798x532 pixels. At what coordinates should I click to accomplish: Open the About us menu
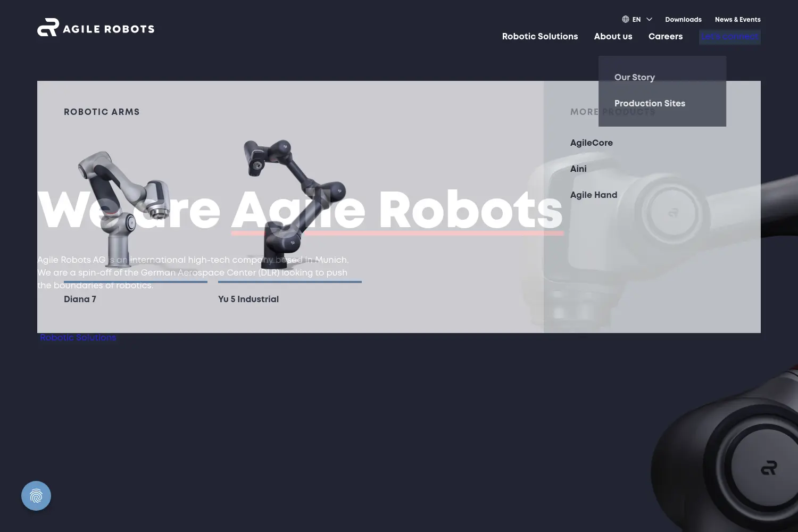613,36
